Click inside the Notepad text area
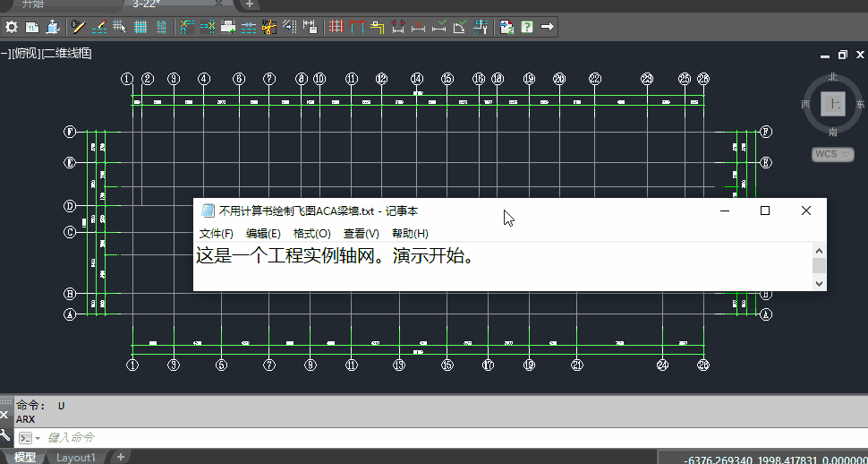 pyautogui.click(x=502, y=266)
